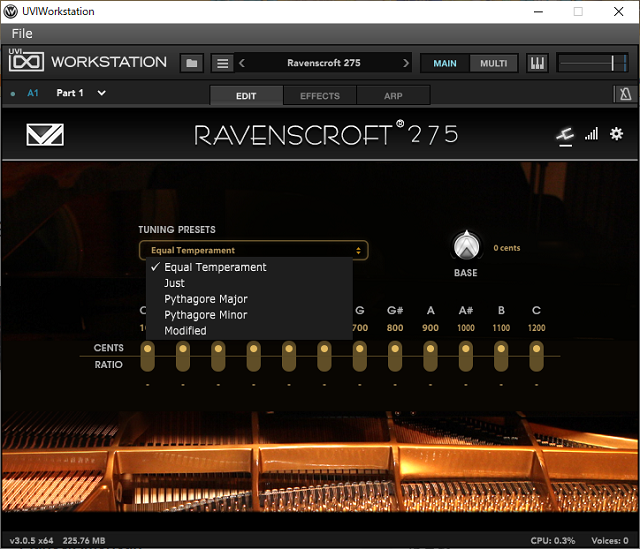Select RATIO display mode
This screenshot has width=640, height=549.
[109, 365]
